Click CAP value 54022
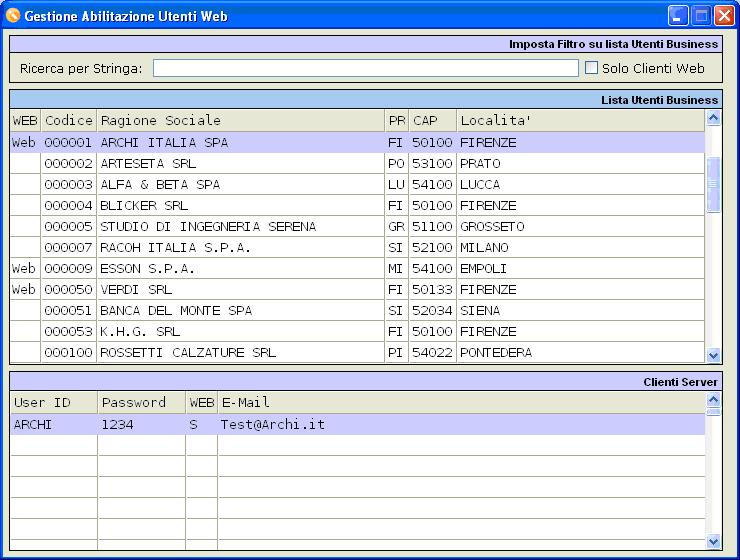Viewport: 740px width, 560px height. click(432, 352)
